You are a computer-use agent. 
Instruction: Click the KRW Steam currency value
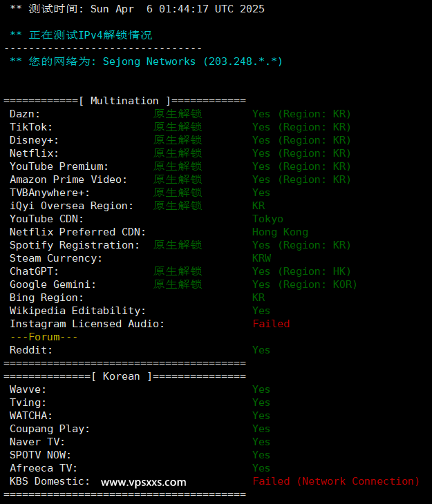261,258
